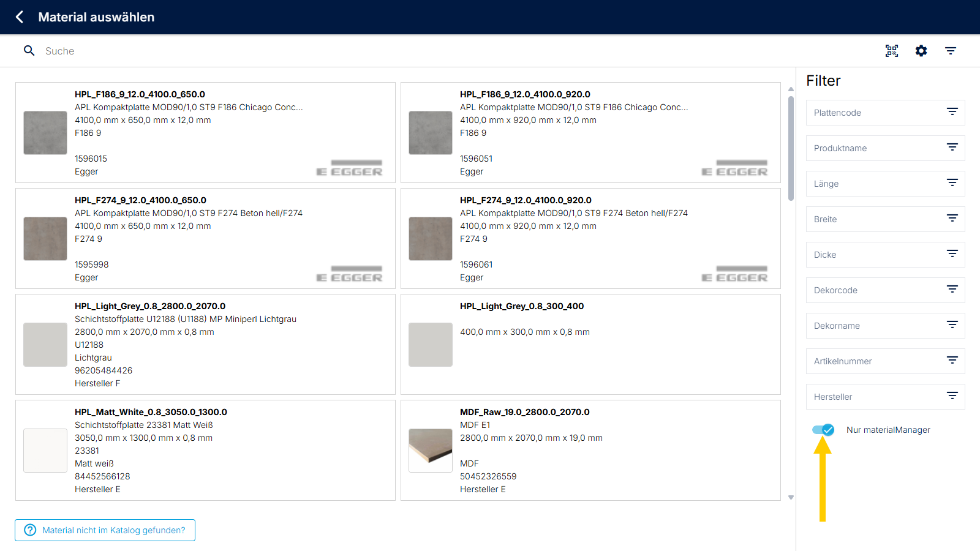The image size is (980, 551).
Task: Click Egger logo on HPL_F186 920.0 card
Action: point(735,168)
